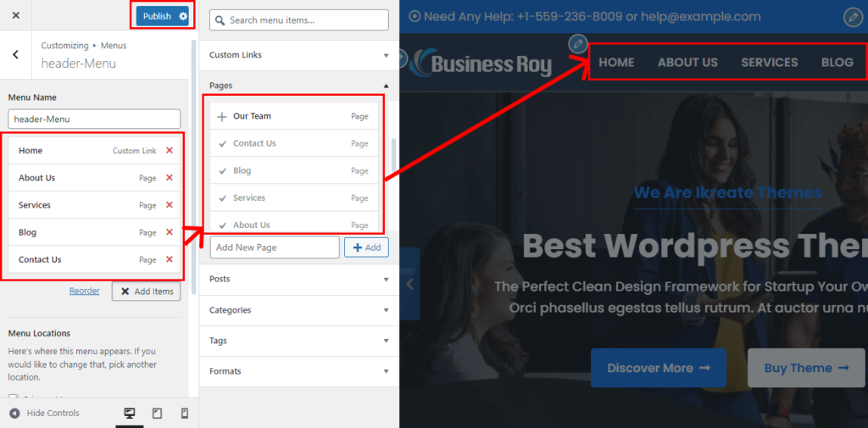Click the Publish button
Screen dimensions: 868x428
click(x=157, y=16)
